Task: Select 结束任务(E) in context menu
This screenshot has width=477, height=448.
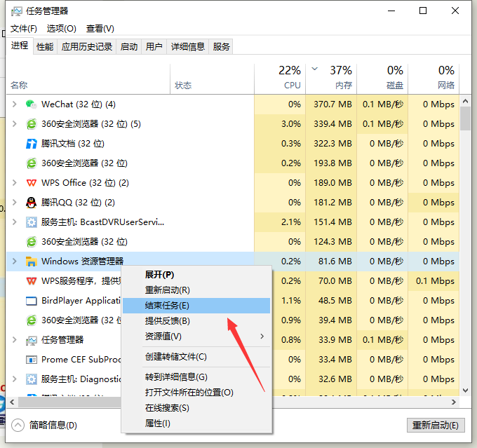Action: [x=167, y=306]
